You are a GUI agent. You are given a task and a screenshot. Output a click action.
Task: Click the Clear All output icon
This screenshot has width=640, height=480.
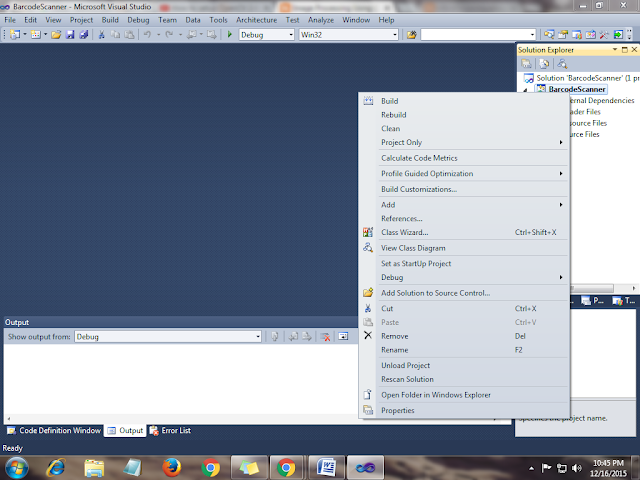325,337
